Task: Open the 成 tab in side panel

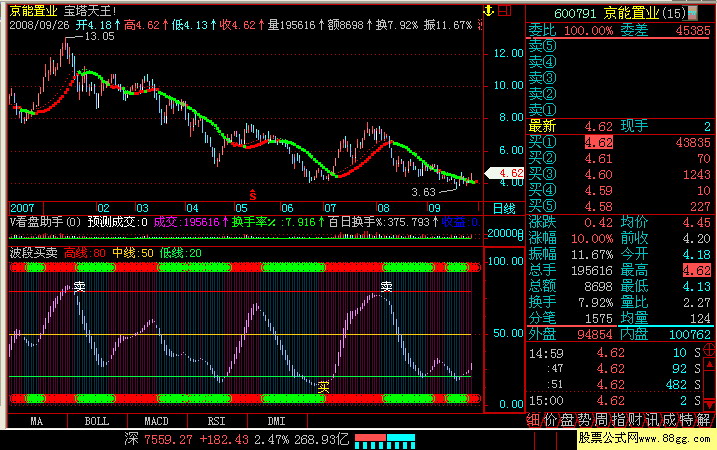Action: [x=669, y=420]
